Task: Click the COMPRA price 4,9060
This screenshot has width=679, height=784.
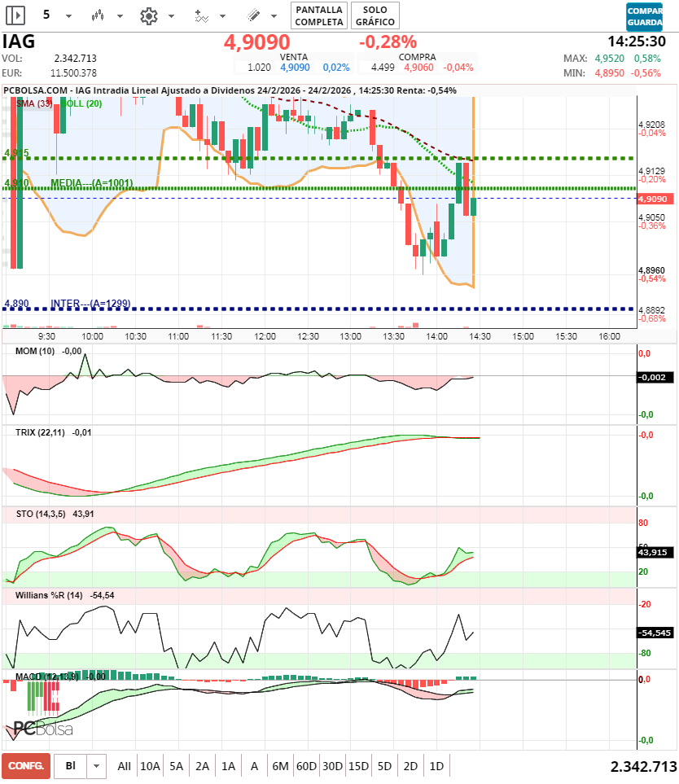Action: (x=418, y=68)
